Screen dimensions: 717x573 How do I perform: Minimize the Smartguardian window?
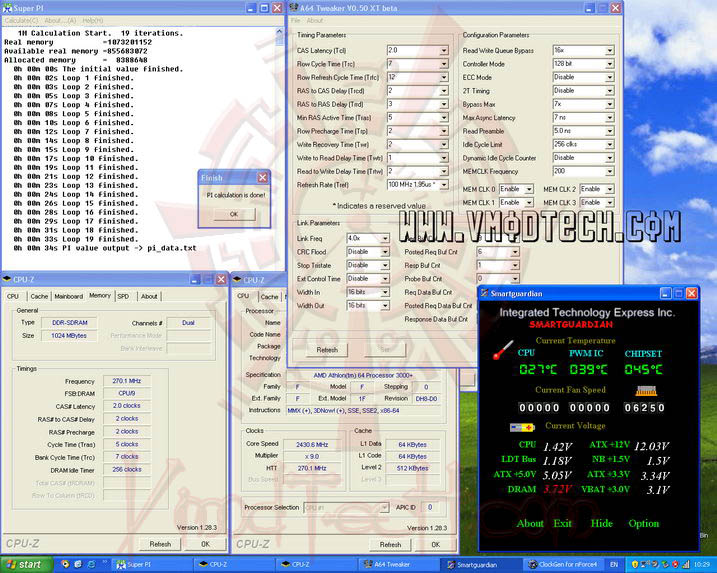point(666,293)
